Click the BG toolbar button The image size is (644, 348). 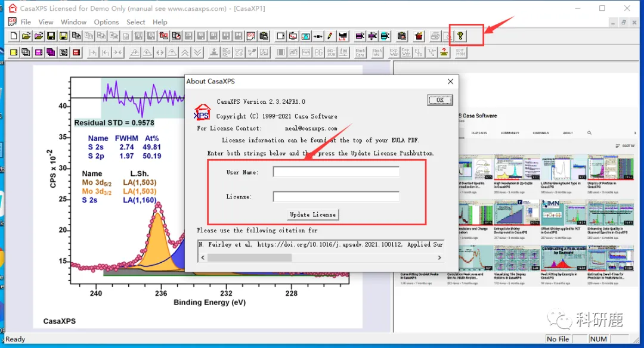pyautogui.click(x=318, y=52)
